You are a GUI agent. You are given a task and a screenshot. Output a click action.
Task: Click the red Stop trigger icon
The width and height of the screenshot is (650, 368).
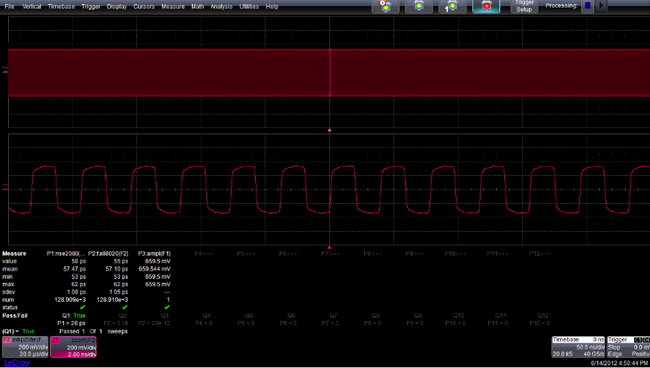[x=486, y=6]
